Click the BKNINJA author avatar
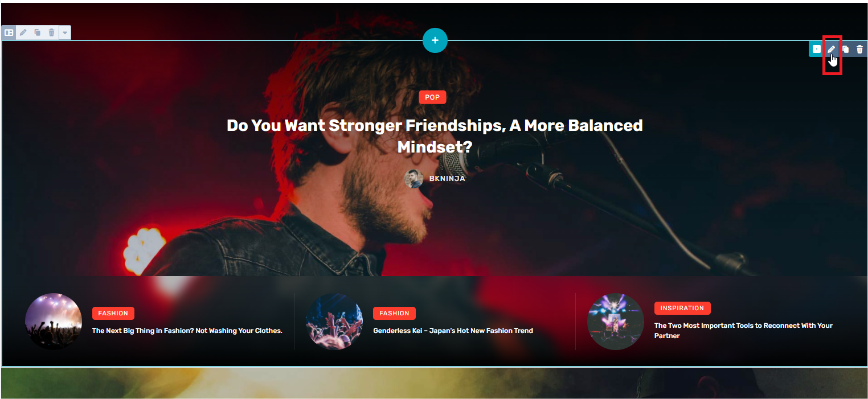 click(413, 179)
